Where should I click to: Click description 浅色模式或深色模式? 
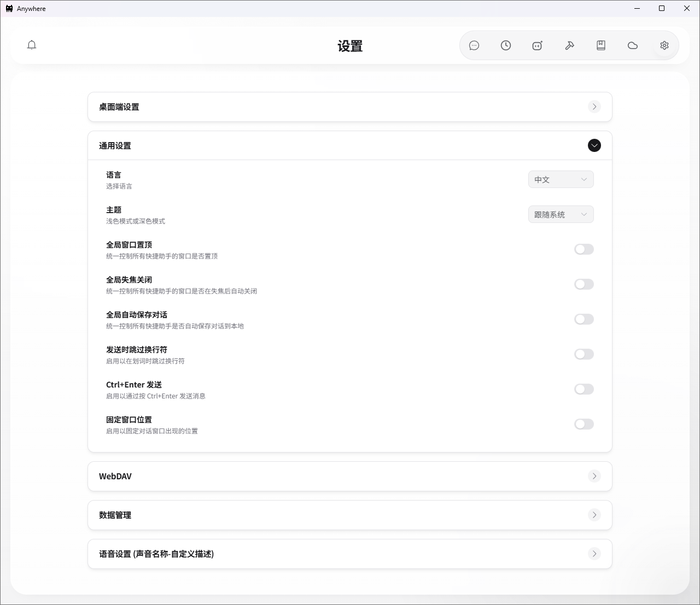coord(136,221)
